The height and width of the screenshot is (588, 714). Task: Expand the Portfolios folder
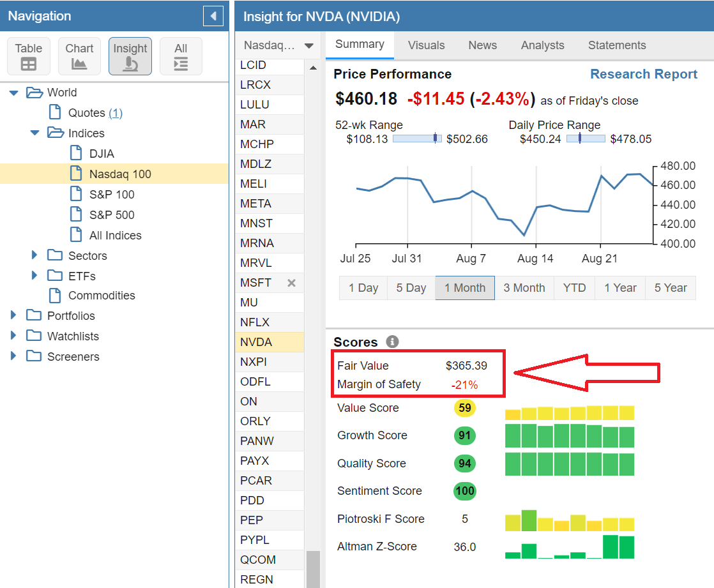tap(13, 315)
